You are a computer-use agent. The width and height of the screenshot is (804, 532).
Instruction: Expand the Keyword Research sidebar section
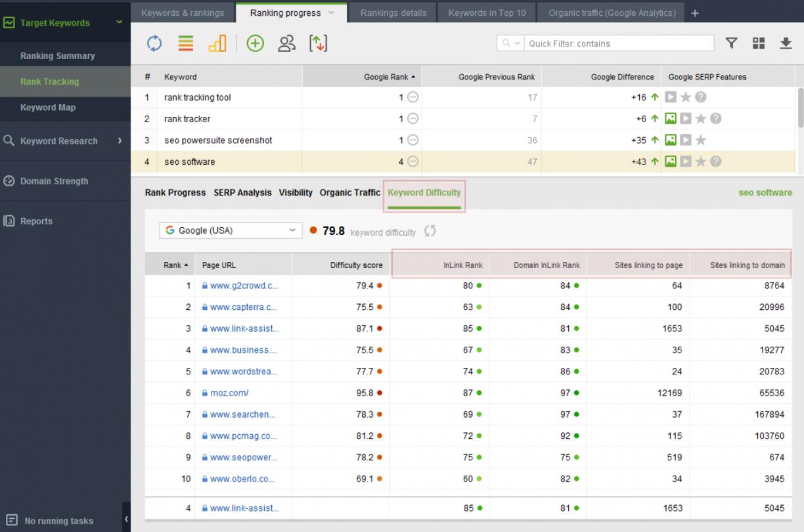[x=120, y=141]
